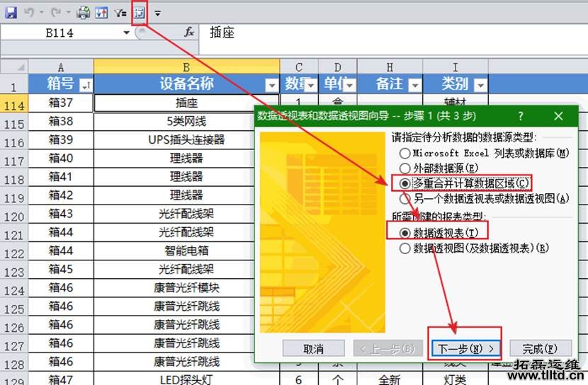
Task: Select row header 125
Action: click(x=14, y=307)
